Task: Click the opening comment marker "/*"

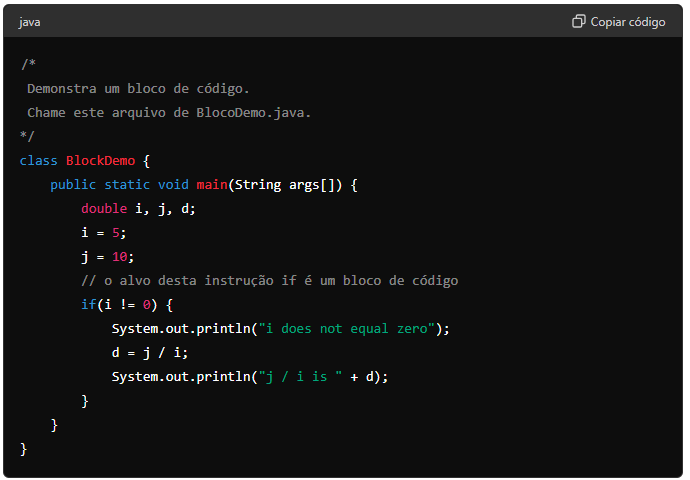Action: pos(28,64)
